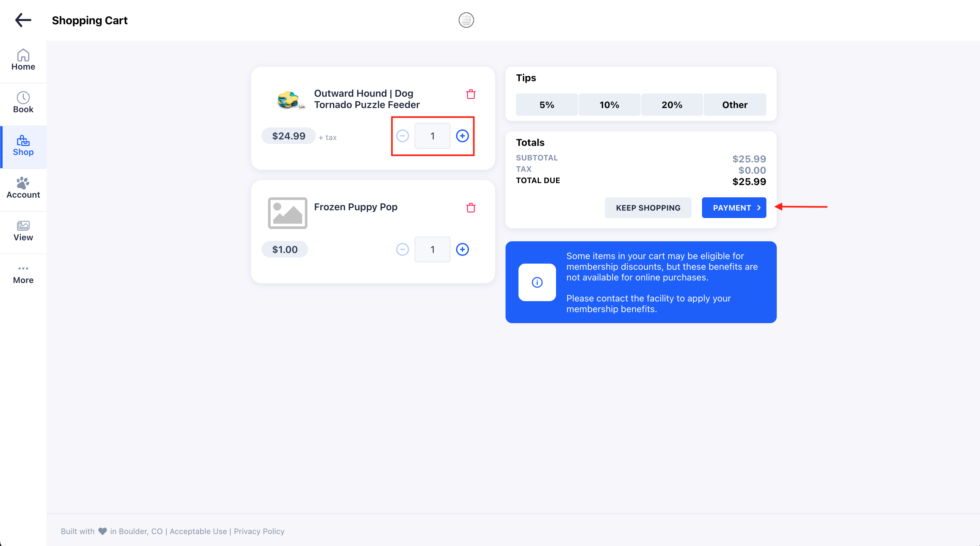Image resolution: width=980 pixels, height=546 pixels.
Task: Select the 5% tip option
Action: (x=547, y=104)
